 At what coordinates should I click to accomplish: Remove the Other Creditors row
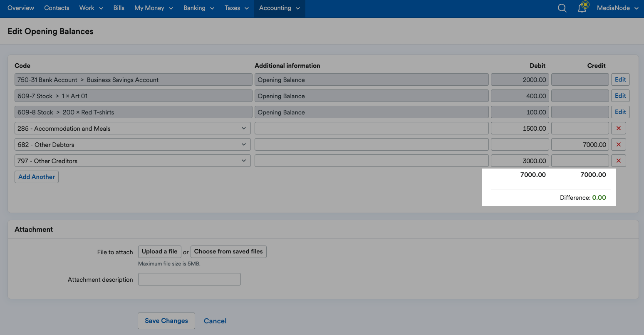pos(619,161)
